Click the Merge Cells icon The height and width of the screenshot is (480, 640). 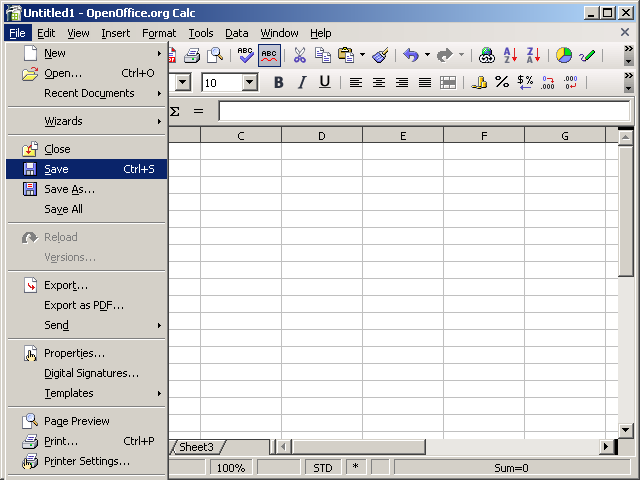pyautogui.click(x=448, y=82)
